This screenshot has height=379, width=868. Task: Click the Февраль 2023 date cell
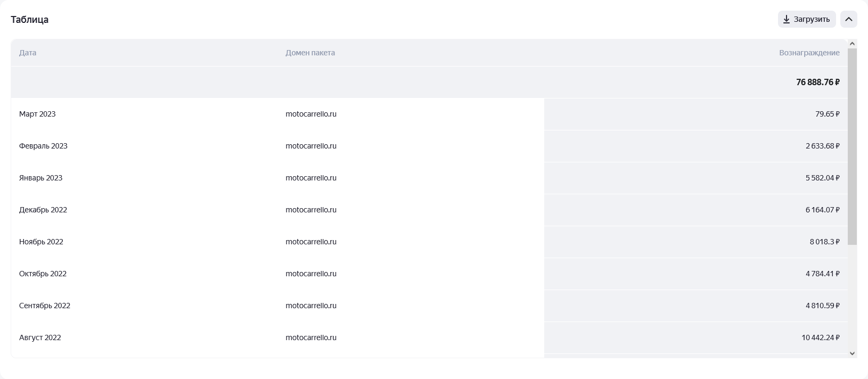(x=43, y=146)
